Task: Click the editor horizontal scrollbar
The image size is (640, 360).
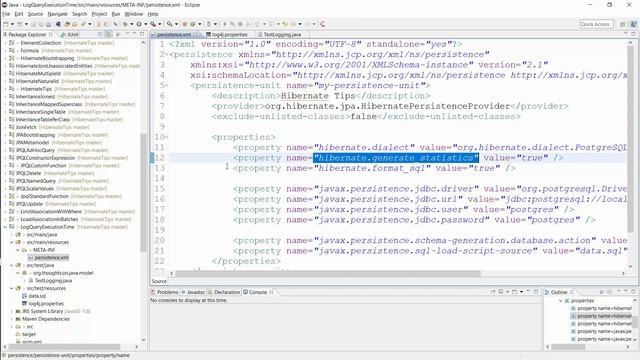Action: 328,273
